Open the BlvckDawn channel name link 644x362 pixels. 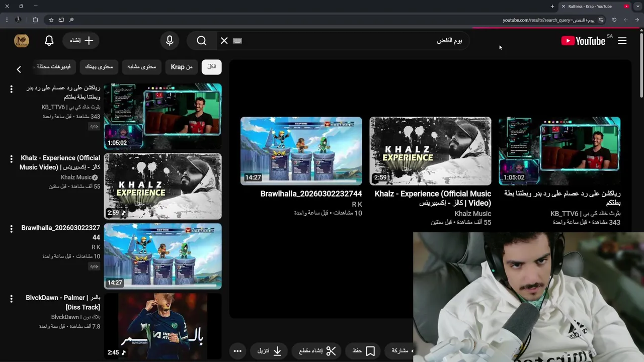pos(76,317)
